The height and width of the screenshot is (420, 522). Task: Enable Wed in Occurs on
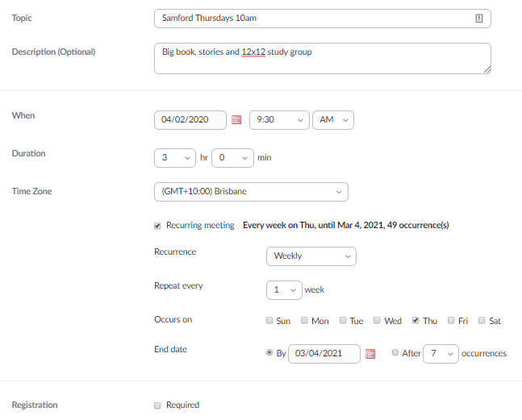tap(378, 320)
